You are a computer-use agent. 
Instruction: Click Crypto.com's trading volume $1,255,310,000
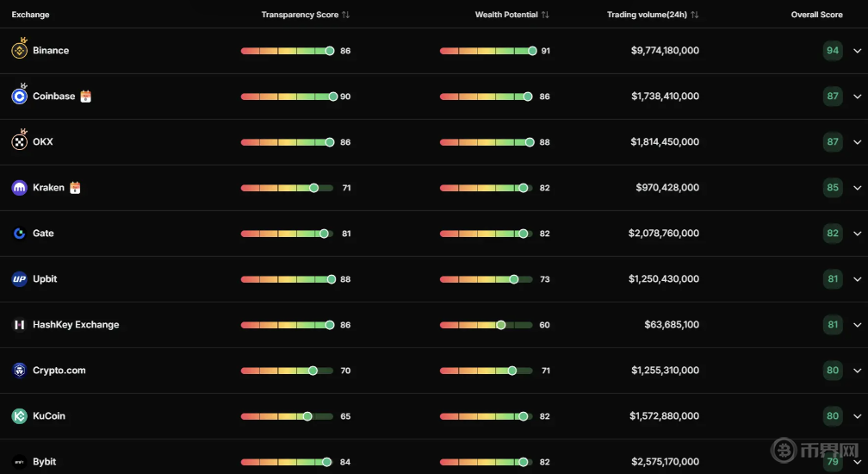pyautogui.click(x=665, y=371)
